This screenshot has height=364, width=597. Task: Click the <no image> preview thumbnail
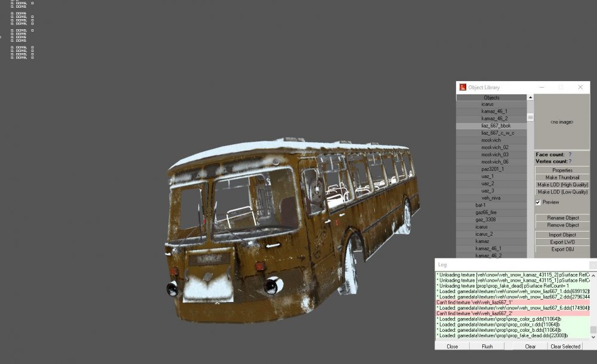point(561,121)
